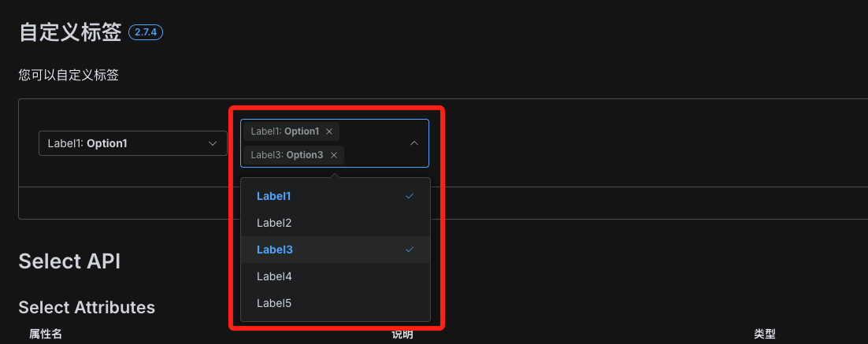
Task: Expand the single-select with its down chevron
Action: (212, 143)
